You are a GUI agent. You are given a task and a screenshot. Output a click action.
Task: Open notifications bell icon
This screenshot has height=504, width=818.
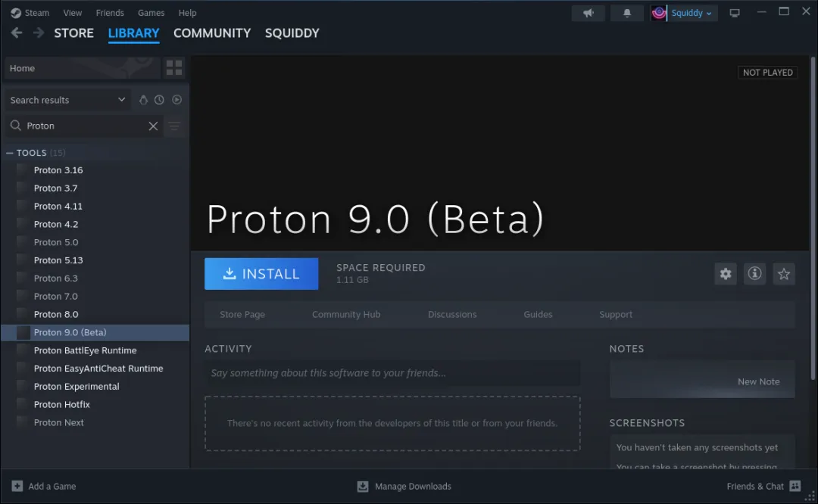tap(627, 13)
